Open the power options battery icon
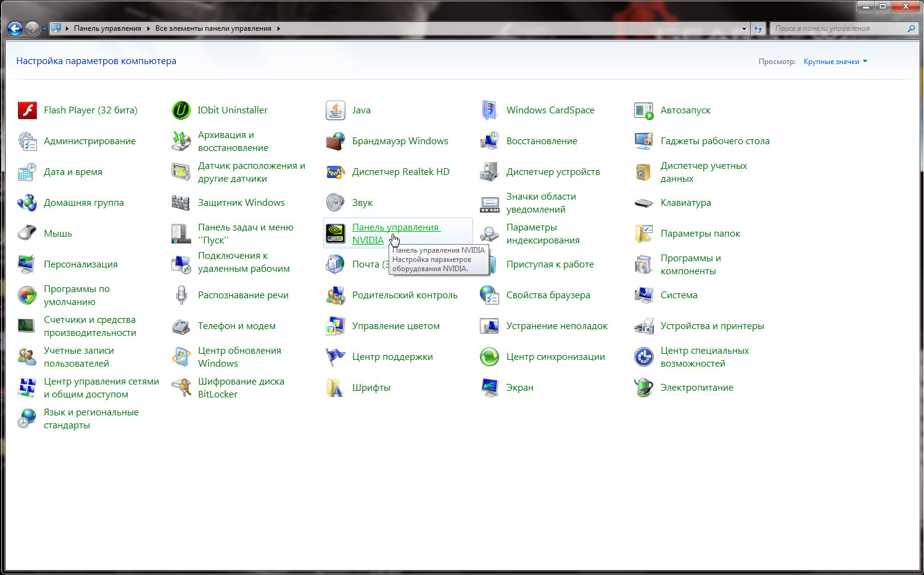This screenshot has width=924, height=575. click(644, 388)
